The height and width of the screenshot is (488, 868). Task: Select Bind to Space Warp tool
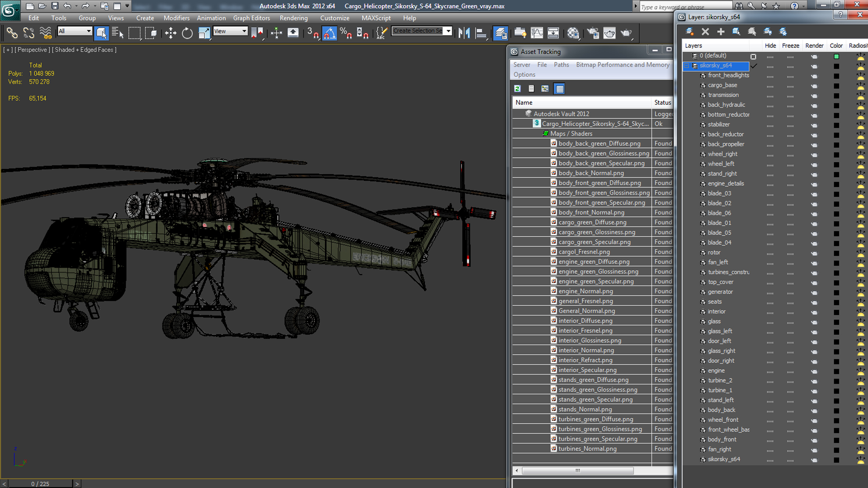(x=45, y=33)
